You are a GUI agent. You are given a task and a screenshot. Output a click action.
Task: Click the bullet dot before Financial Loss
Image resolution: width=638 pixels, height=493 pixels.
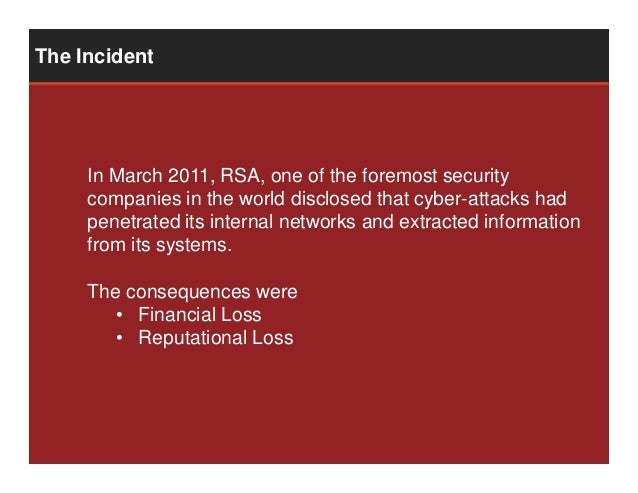tap(119, 317)
